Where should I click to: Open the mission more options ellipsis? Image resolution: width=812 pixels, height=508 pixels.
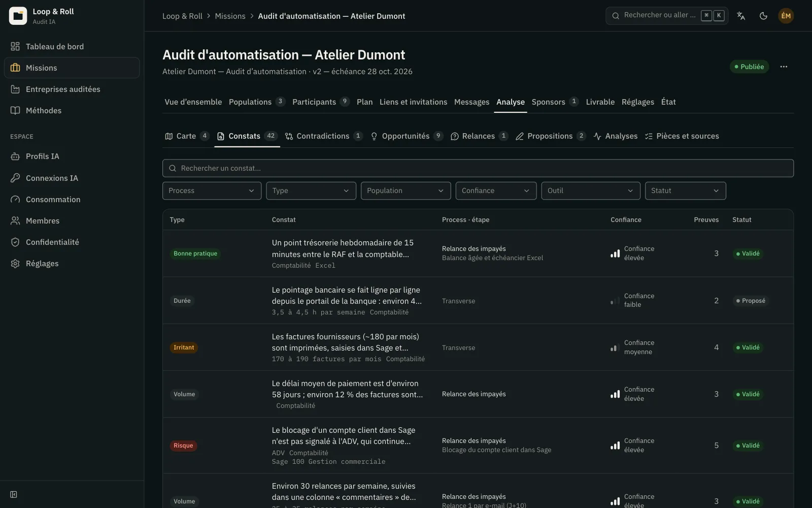pyautogui.click(x=784, y=67)
